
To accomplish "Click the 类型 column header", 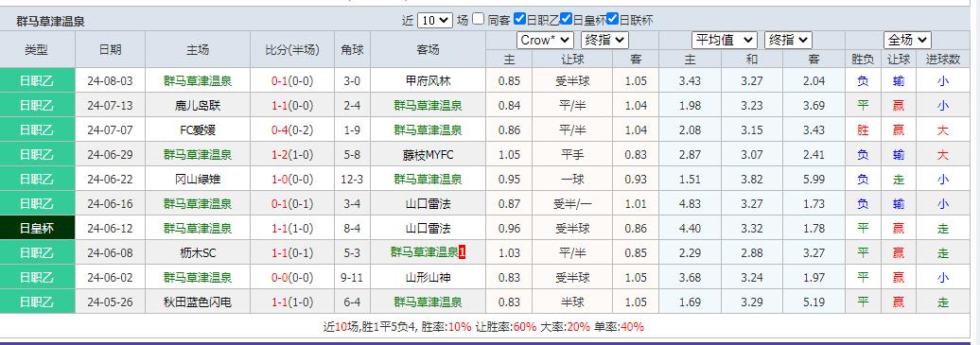I will 36,50.
